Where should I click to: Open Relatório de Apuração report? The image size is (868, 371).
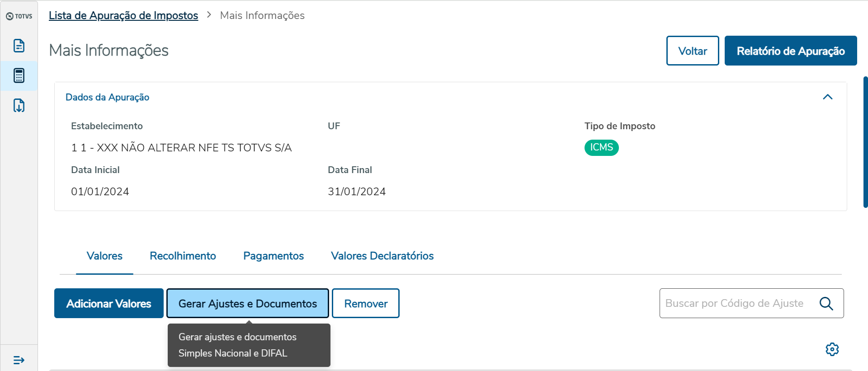[x=790, y=51]
